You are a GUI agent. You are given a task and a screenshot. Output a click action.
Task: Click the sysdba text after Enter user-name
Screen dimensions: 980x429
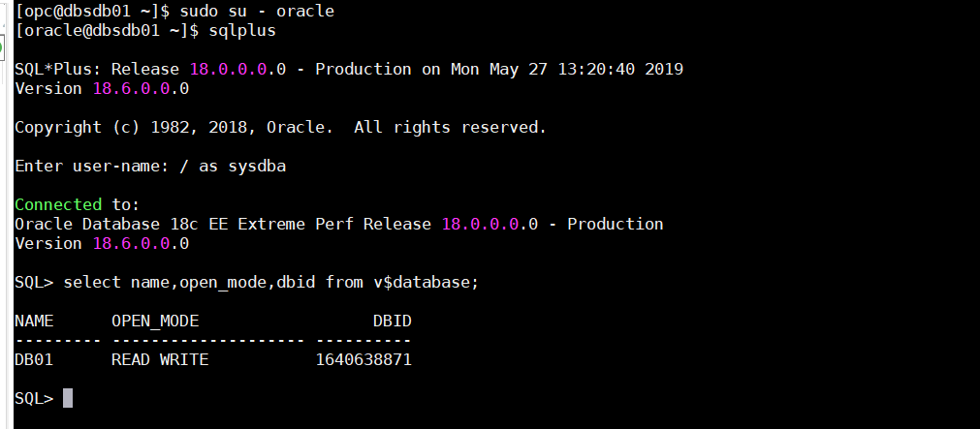click(257, 167)
